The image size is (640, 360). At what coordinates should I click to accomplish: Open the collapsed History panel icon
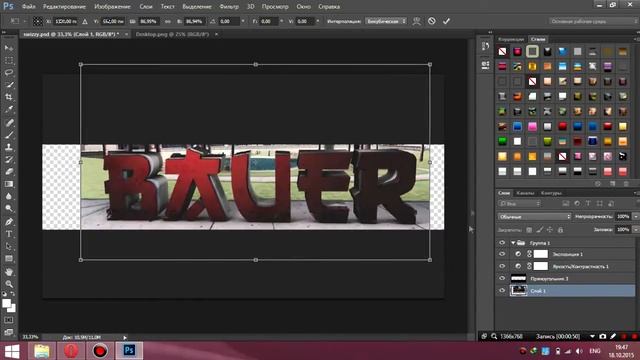coord(485,47)
